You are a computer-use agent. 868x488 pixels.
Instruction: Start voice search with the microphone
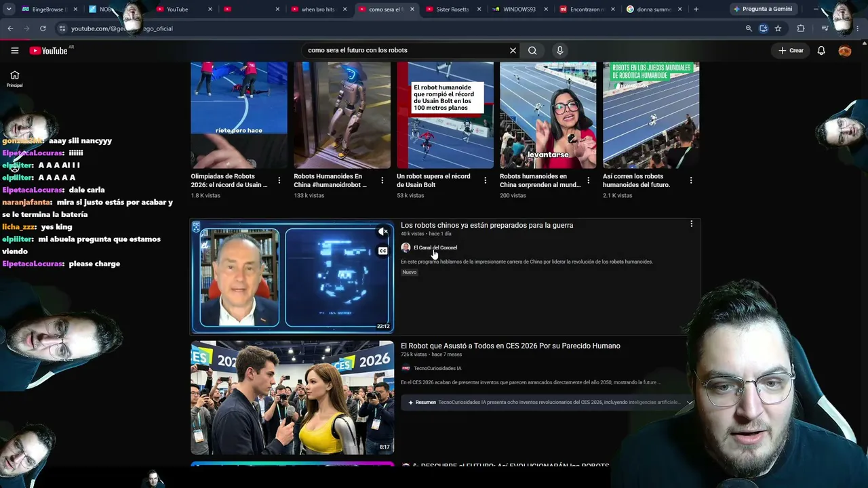pyautogui.click(x=559, y=50)
